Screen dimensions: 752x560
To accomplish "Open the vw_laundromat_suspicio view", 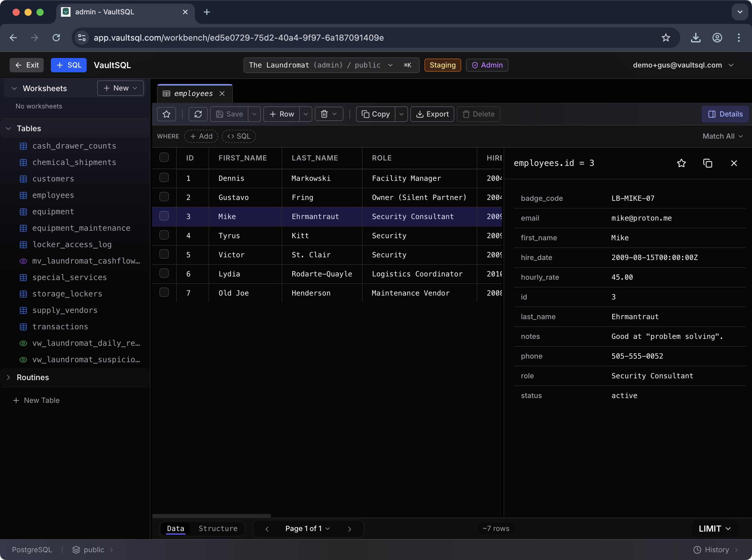I will click(x=80, y=360).
